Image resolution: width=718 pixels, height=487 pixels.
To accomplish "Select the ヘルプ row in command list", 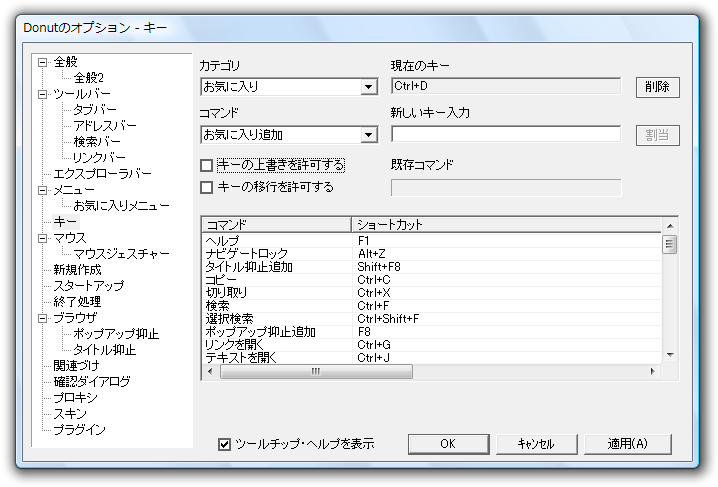I will 432,241.
